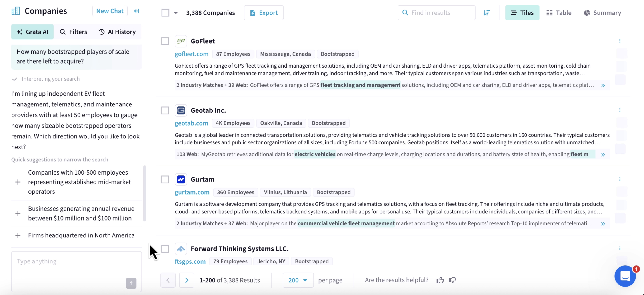Start a New Chat
This screenshot has height=295, width=644.
coord(110,11)
